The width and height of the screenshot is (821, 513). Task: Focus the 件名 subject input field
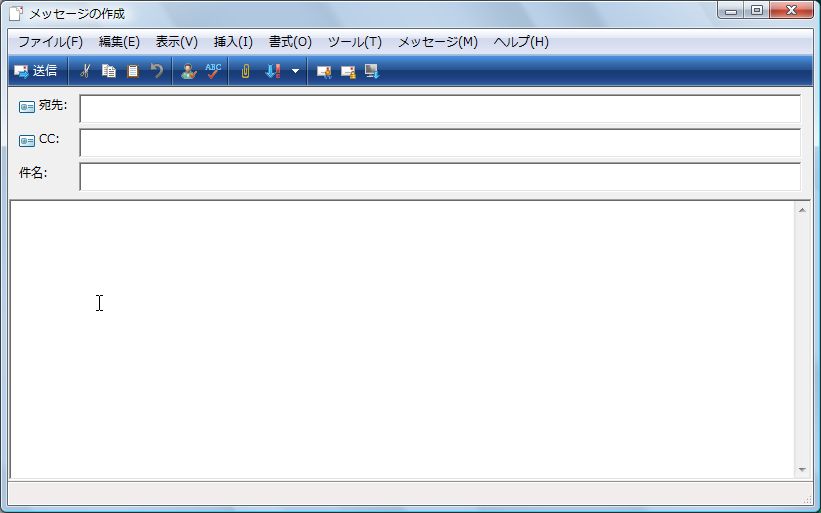(x=440, y=176)
